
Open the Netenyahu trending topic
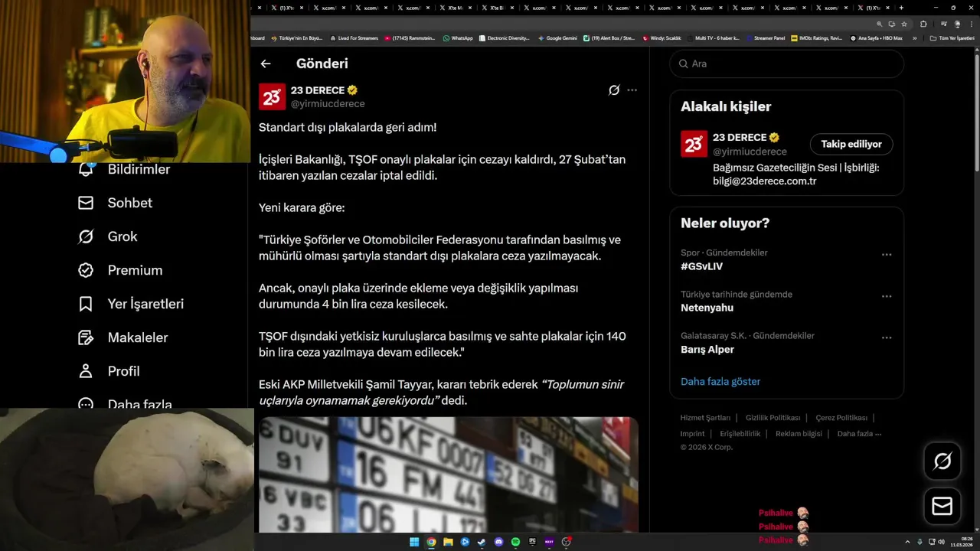point(707,308)
